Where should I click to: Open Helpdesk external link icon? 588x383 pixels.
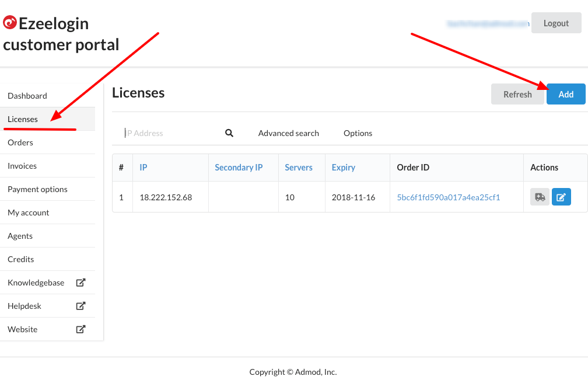click(x=80, y=306)
